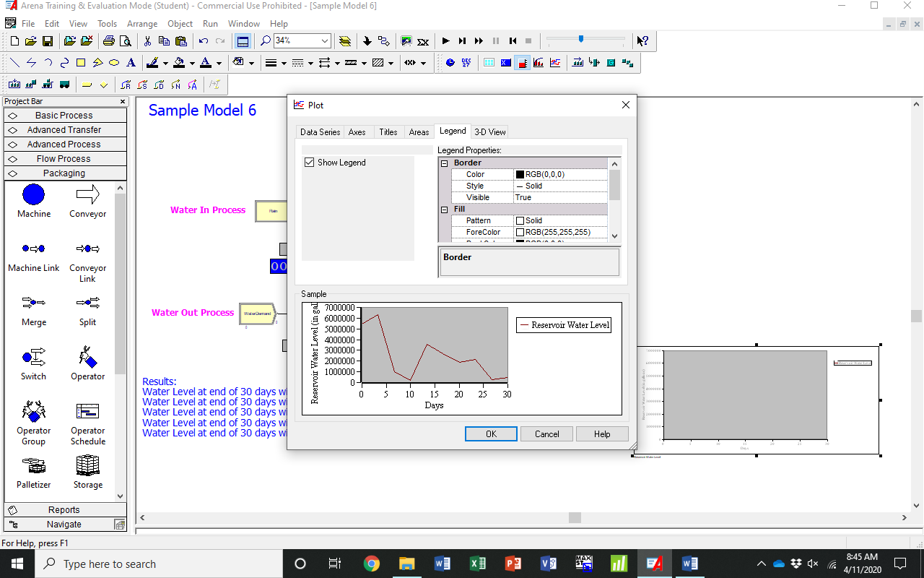Screen dimensions: 924x578
Task: Open the zoom percentage dropdown
Action: tap(325, 41)
